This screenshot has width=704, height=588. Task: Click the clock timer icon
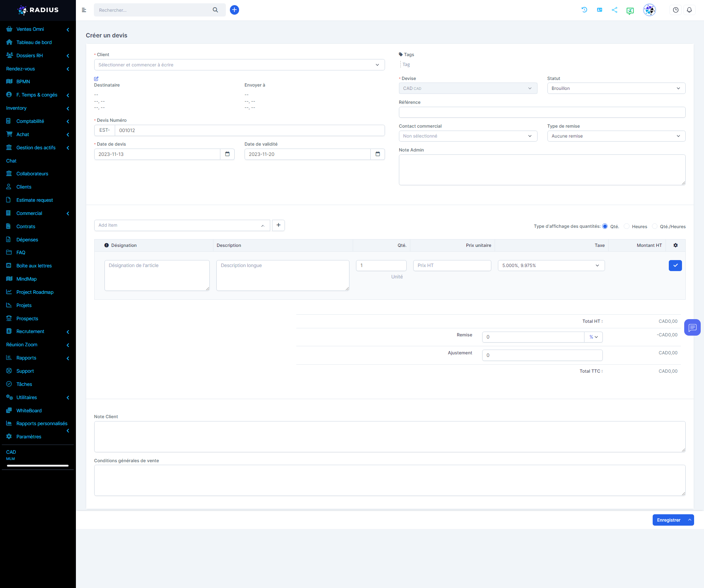675,10
